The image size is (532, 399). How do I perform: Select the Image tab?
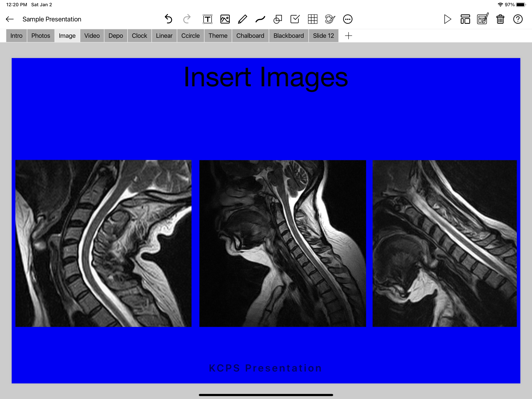coord(67,36)
